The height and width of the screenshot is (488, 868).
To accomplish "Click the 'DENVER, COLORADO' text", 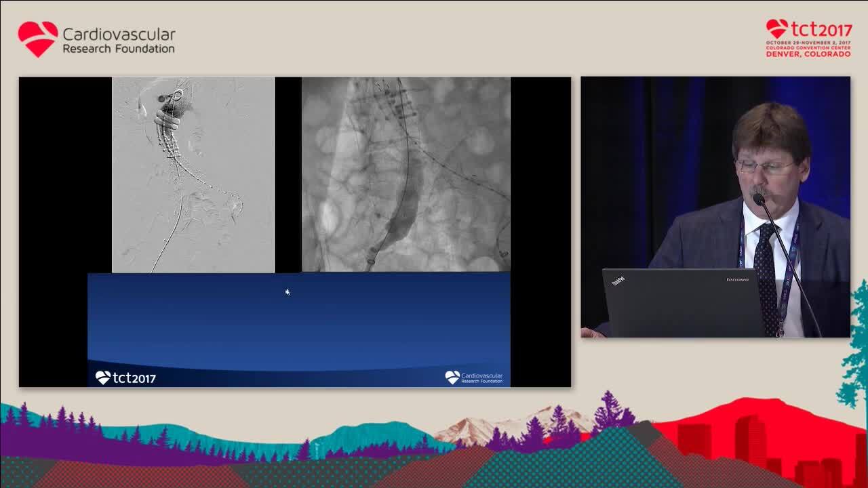I will tap(808, 54).
